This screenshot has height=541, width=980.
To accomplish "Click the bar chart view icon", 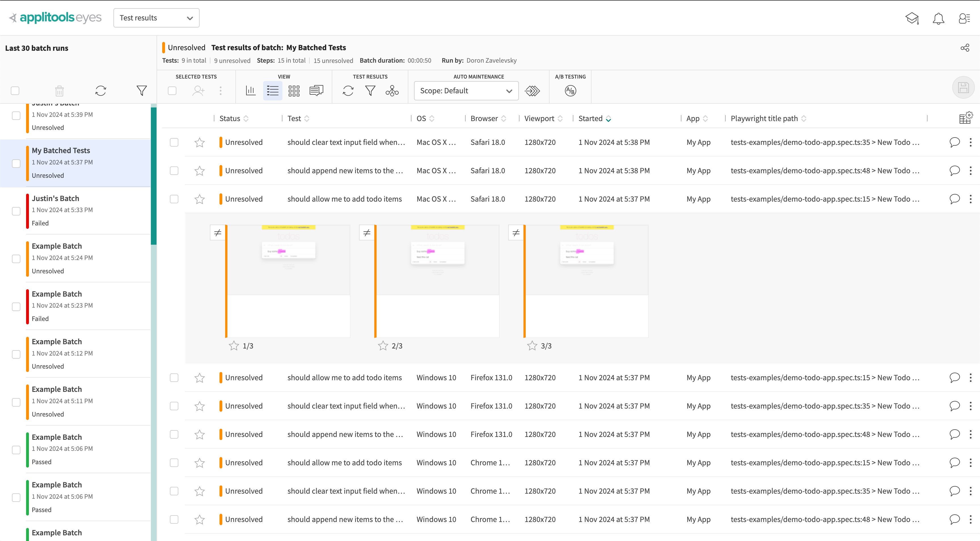I will 250,90.
